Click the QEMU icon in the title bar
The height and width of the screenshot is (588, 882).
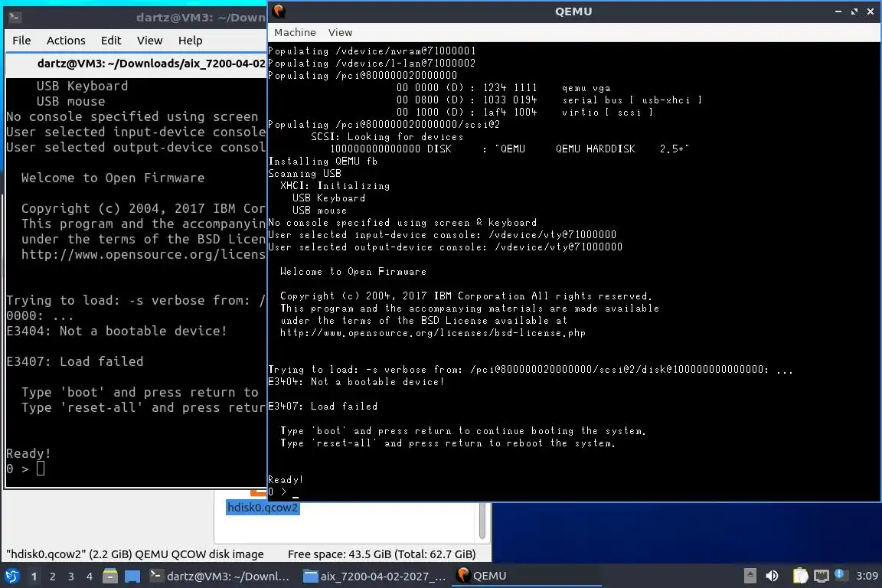(279, 11)
